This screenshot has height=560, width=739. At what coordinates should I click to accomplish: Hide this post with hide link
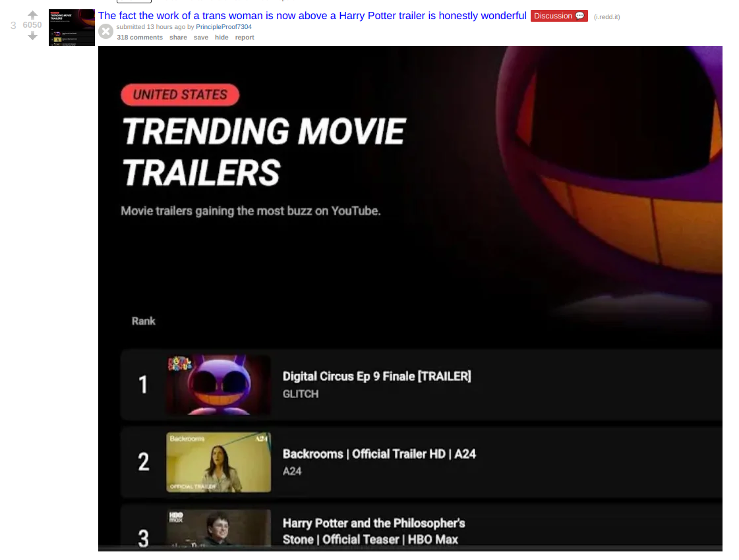point(222,37)
